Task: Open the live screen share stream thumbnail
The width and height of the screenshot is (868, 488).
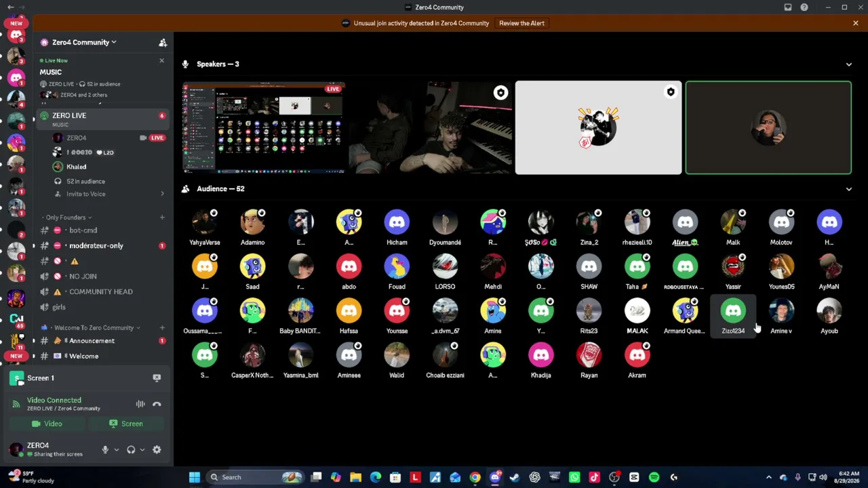Action: 264,128
